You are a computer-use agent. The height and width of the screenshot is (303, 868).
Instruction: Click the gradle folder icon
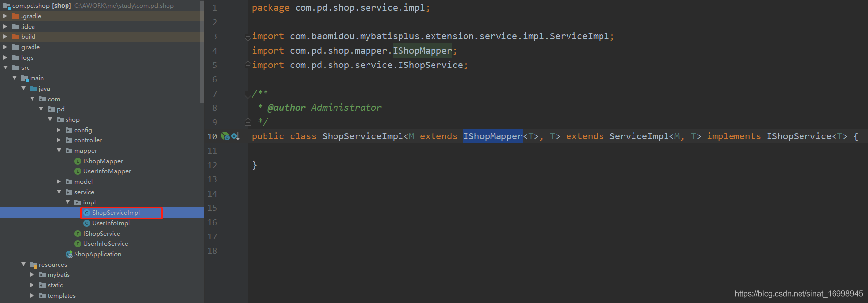click(16, 47)
